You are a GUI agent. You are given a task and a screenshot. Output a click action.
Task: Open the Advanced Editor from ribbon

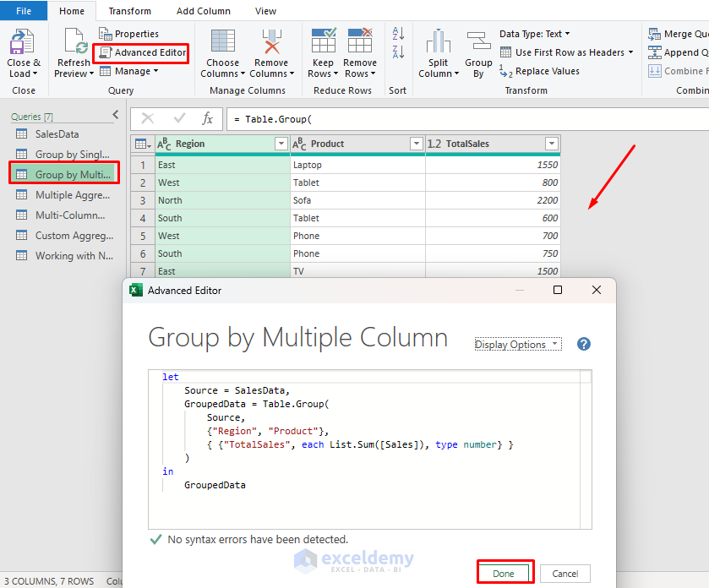point(142,52)
